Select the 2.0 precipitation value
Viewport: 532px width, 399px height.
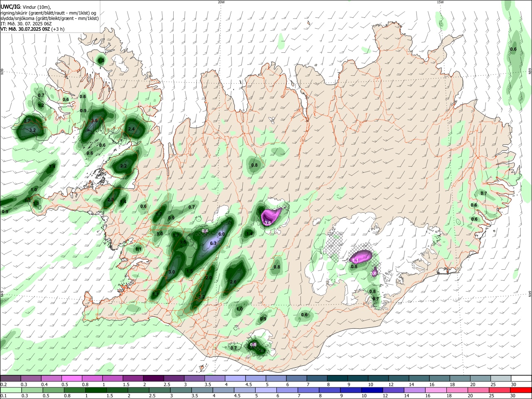click(x=209, y=278)
